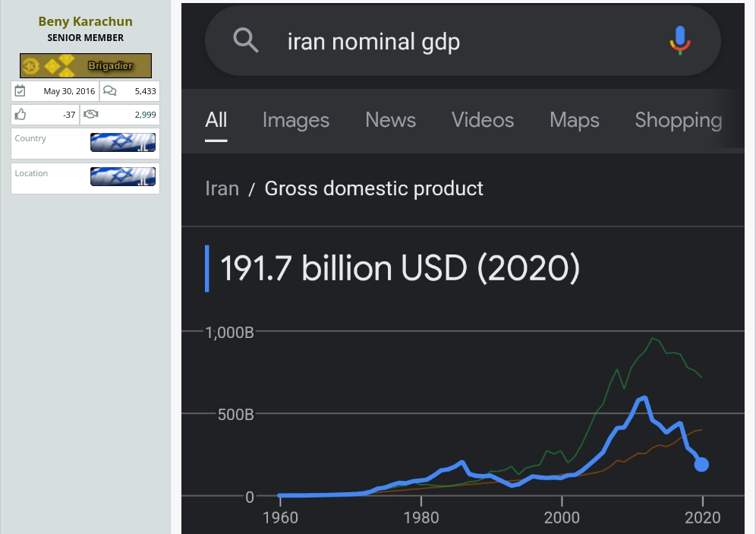Tap the voice search microphone icon
Screen dimensions: 756x534
click(680, 40)
